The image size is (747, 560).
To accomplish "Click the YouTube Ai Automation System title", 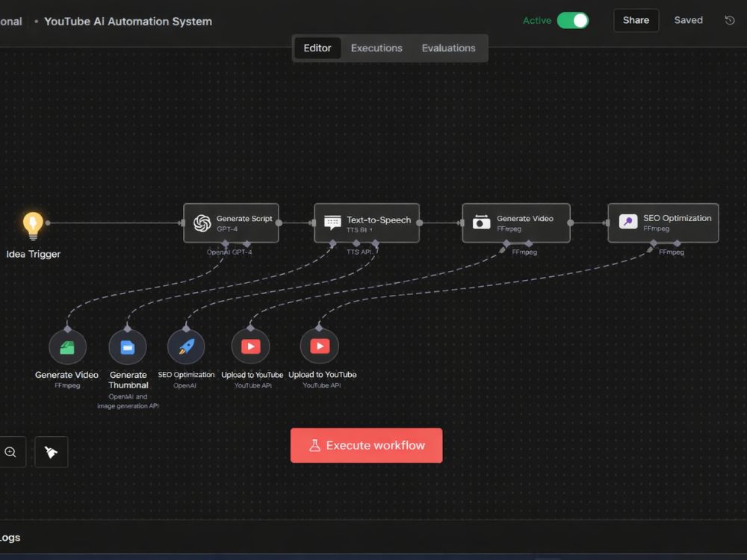I will pos(128,22).
